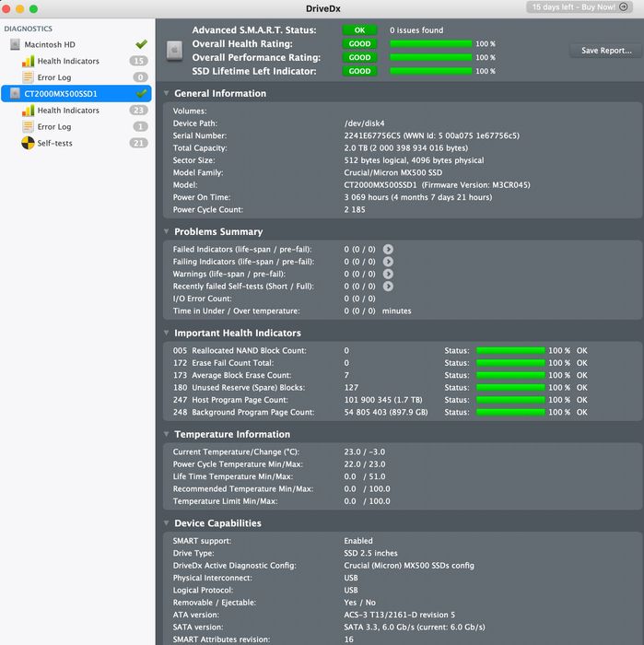
Task: Open Health Indicators under CT2000MX500SSD1
Action: [68, 111]
